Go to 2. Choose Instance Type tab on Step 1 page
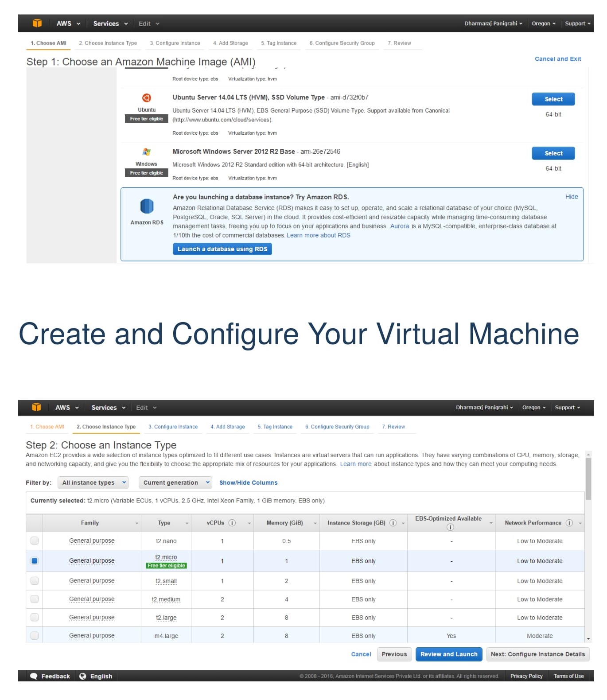This screenshot has width=607, height=700. pos(108,43)
